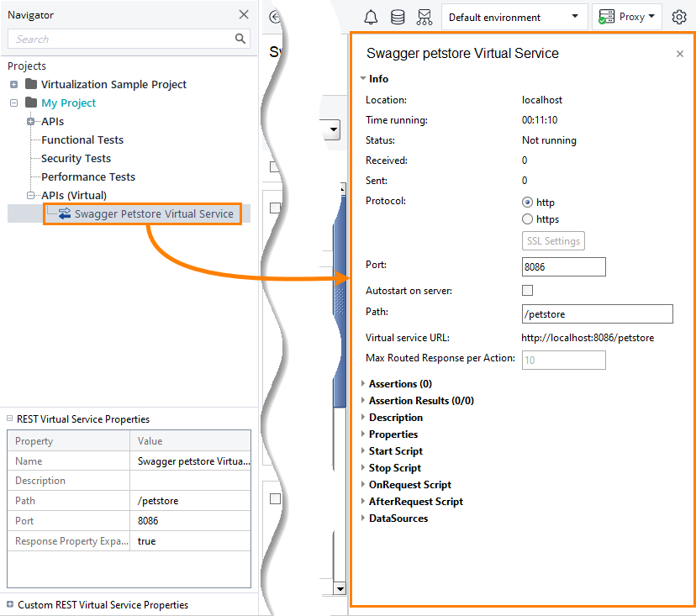
Task: Click inside the Port input field
Action: click(563, 266)
